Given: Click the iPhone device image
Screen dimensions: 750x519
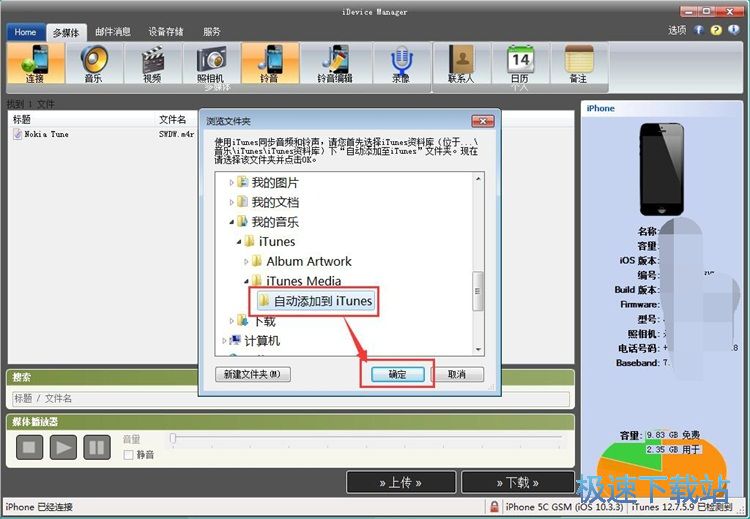Looking at the screenshot, I should click(x=662, y=169).
